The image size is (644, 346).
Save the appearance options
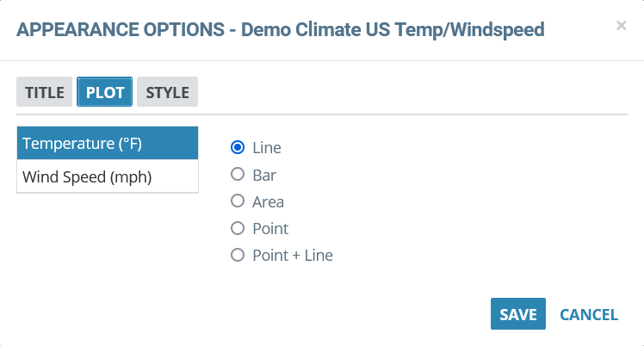[518, 314]
